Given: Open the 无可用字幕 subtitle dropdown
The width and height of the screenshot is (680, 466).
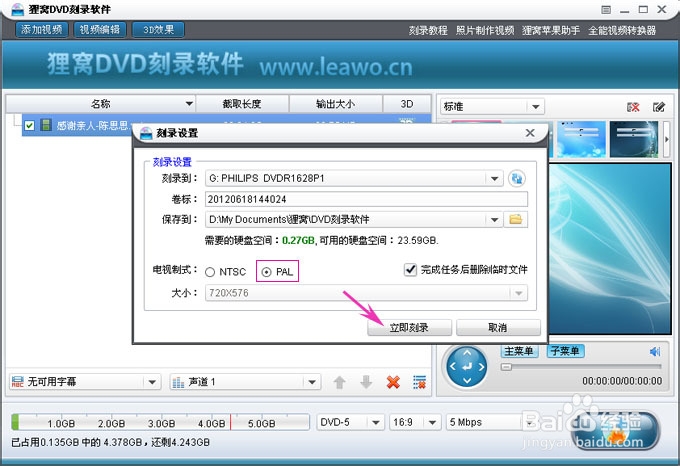Looking at the screenshot, I should tap(152, 382).
